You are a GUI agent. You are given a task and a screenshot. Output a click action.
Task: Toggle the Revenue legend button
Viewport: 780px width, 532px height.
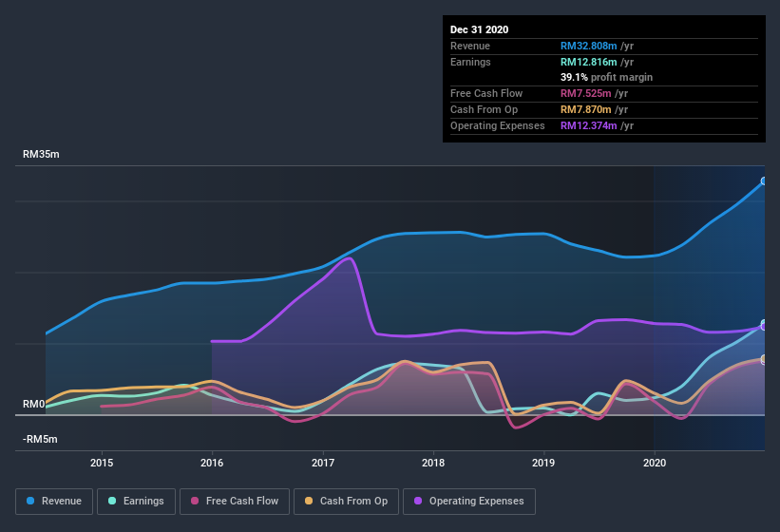pos(54,501)
